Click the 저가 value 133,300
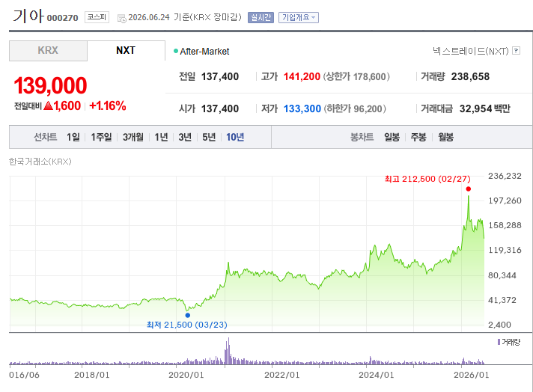533x392 pixels. tap(302, 108)
